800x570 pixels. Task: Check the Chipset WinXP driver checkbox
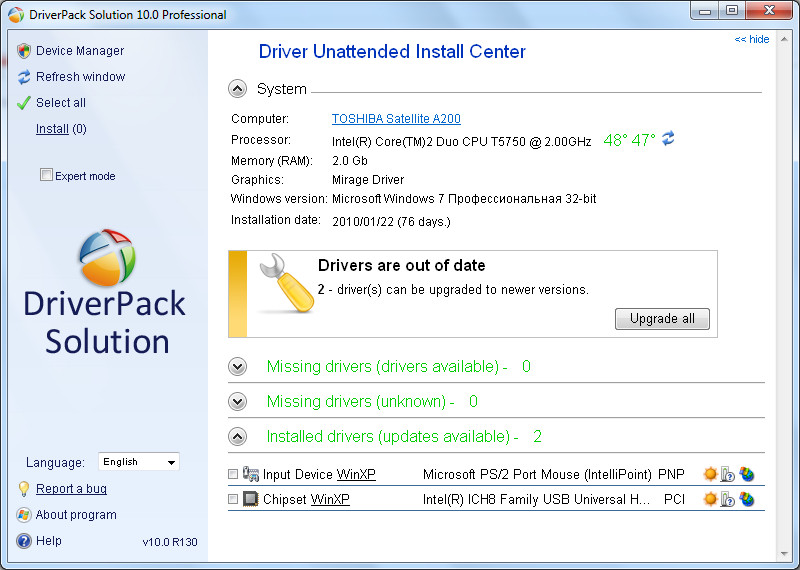pyautogui.click(x=233, y=499)
